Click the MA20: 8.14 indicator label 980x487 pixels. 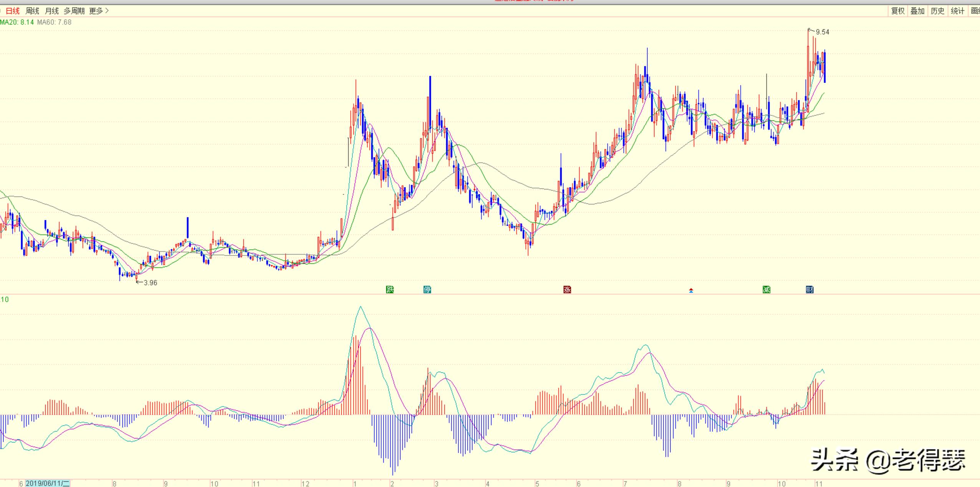(x=17, y=22)
